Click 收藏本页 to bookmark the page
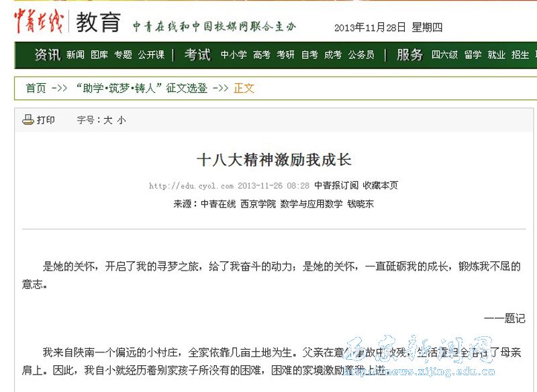 point(380,185)
